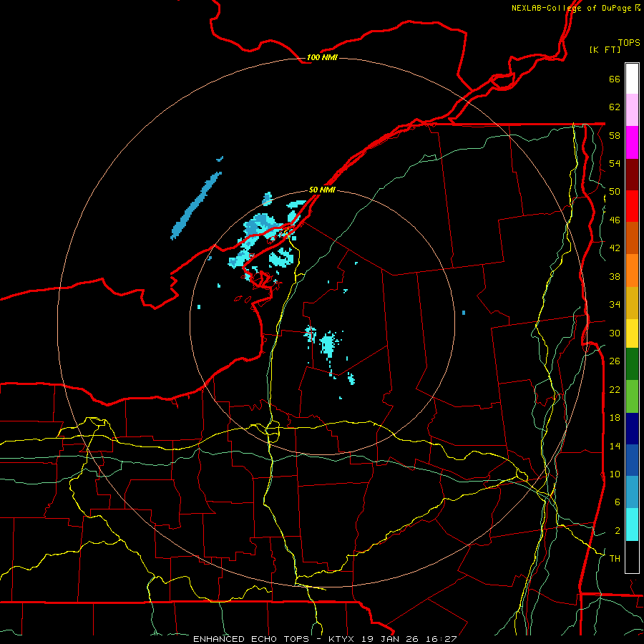The height and width of the screenshot is (644, 644).
Task: Click the light pink legend swatch
Action: coord(632,110)
